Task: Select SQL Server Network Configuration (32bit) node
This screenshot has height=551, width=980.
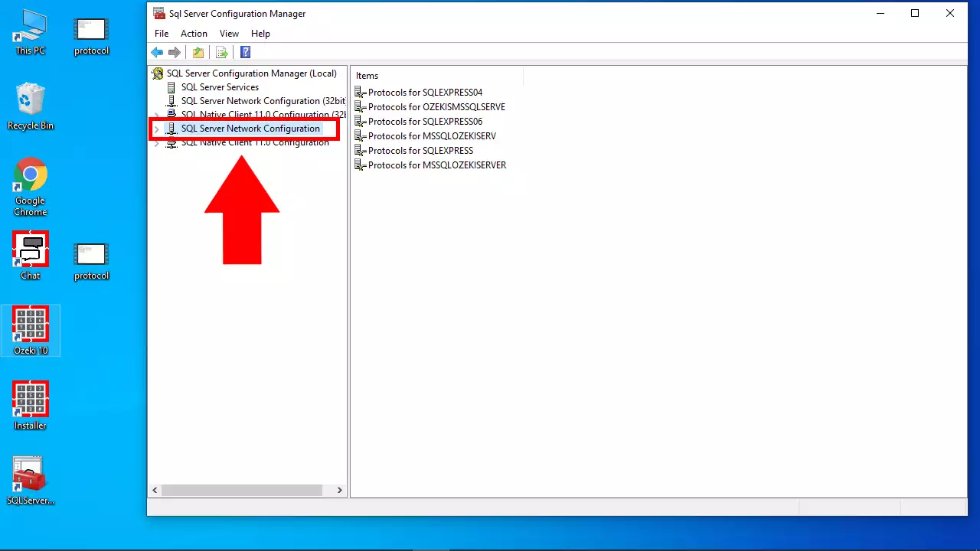Action: tap(263, 101)
